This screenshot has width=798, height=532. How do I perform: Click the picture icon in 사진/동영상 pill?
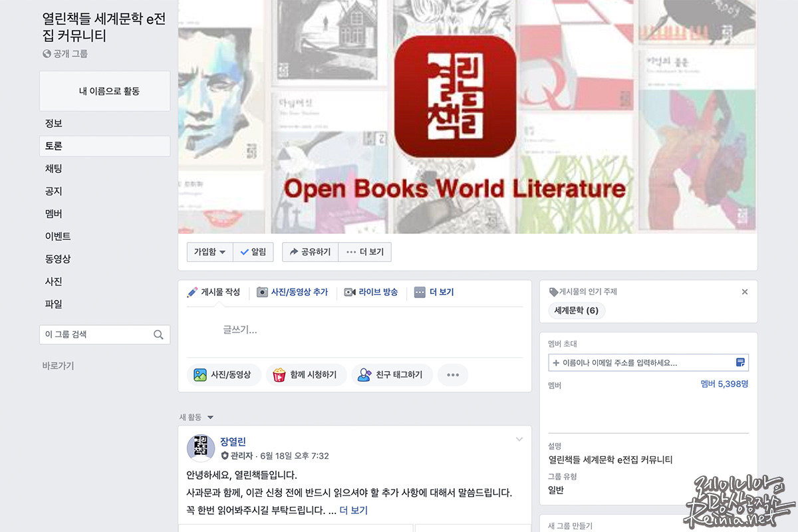pyautogui.click(x=200, y=375)
